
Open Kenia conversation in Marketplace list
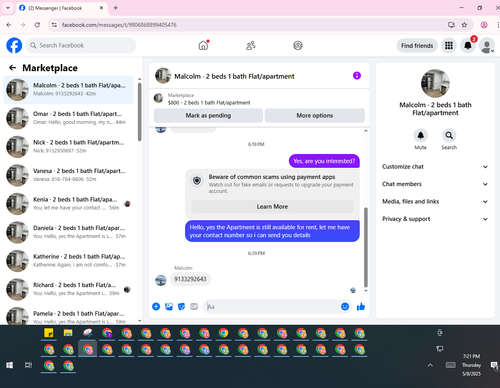point(68,204)
